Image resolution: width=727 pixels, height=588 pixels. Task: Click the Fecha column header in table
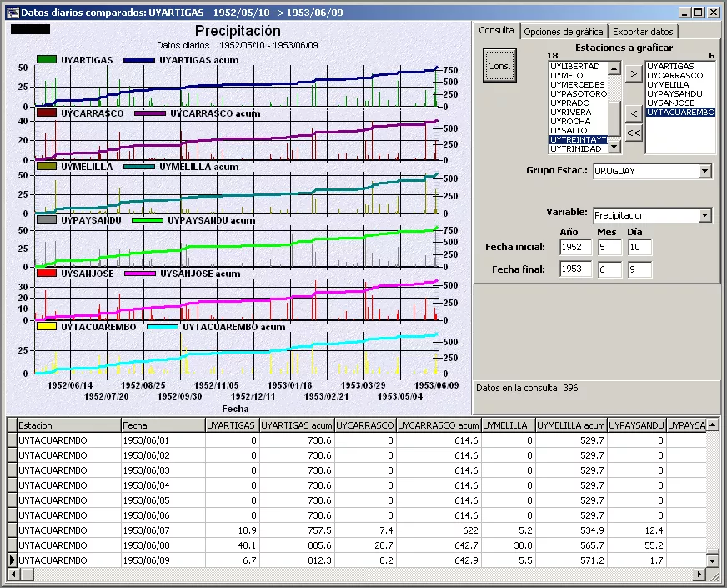tap(163, 425)
